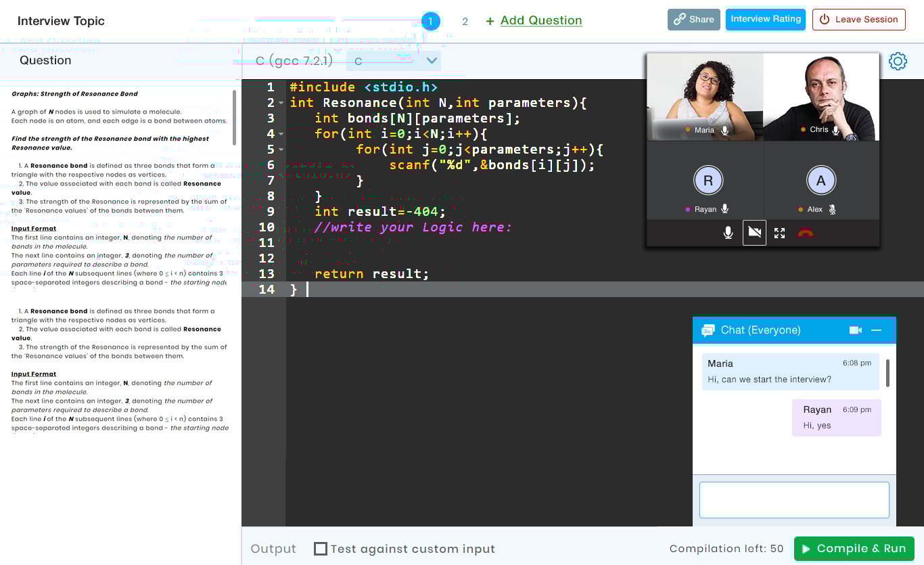This screenshot has height=565, width=924.
Task: Click the chat bubble icon in chat header
Action: point(708,330)
